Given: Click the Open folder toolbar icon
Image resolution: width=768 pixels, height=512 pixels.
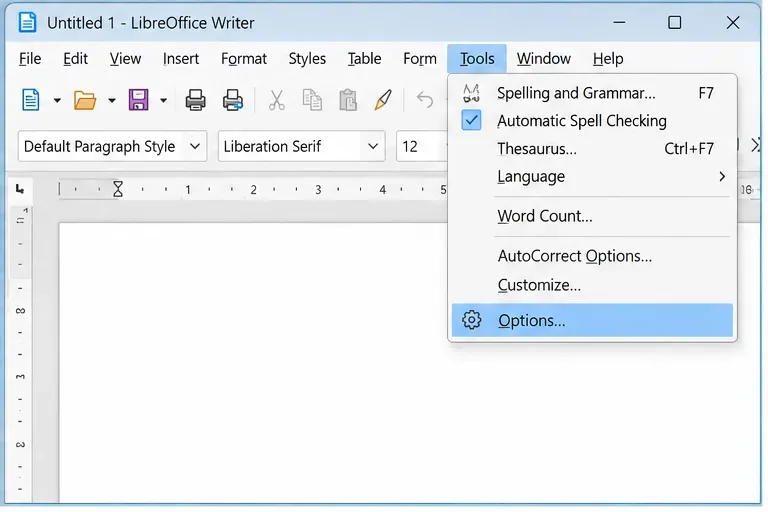Looking at the screenshot, I should pyautogui.click(x=85, y=100).
